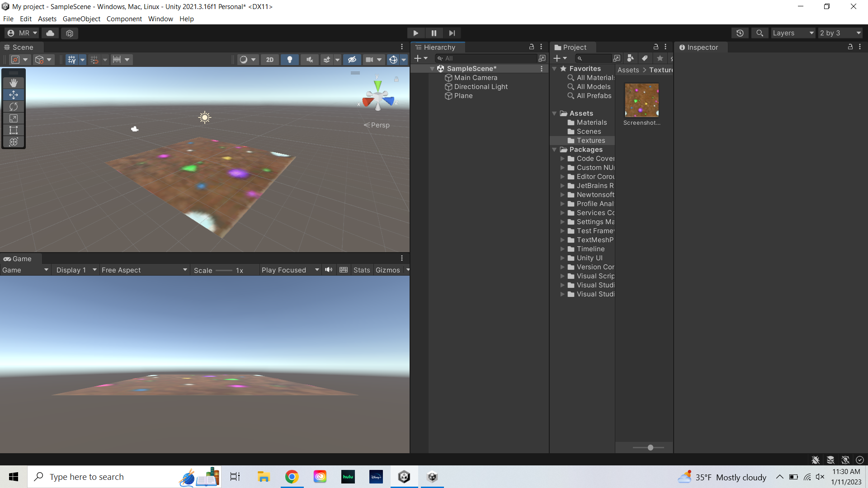
Task: Open the Materials folder
Action: tap(591, 122)
